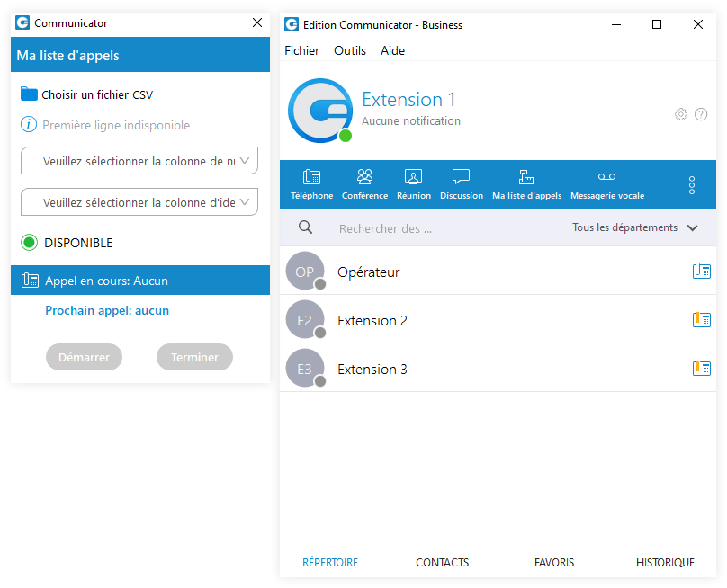Click the Extension 1 profile avatar
This screenshot has height=588, width=727.
(x=320, y=111)
